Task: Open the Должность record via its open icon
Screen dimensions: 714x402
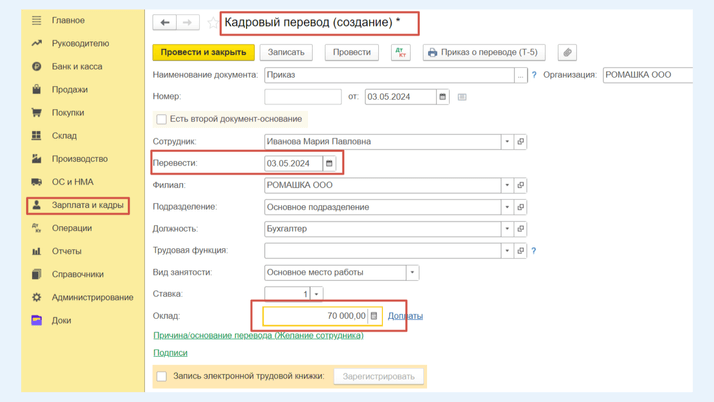Action: click(520, 229)
